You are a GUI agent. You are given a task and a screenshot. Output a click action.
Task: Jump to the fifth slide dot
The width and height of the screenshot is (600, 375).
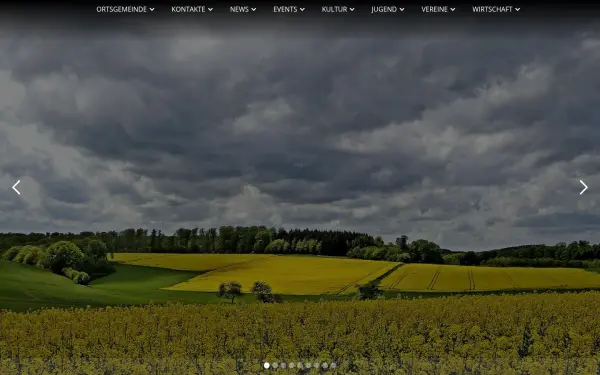tap(300, 365)
